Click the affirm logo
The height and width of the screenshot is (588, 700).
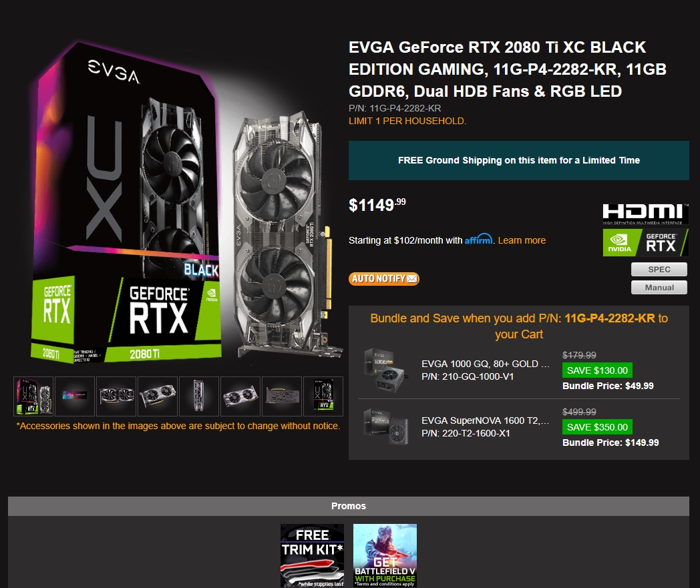click(x=478, y=240)
